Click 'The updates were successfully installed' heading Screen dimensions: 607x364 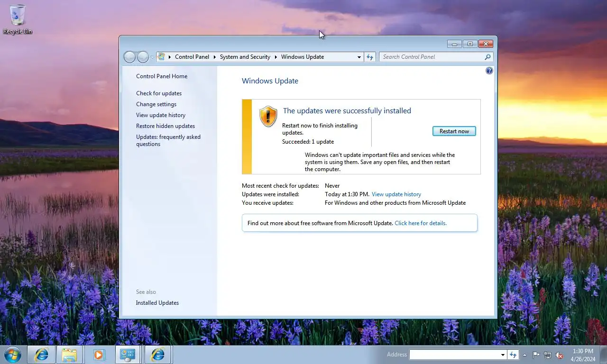347,111
